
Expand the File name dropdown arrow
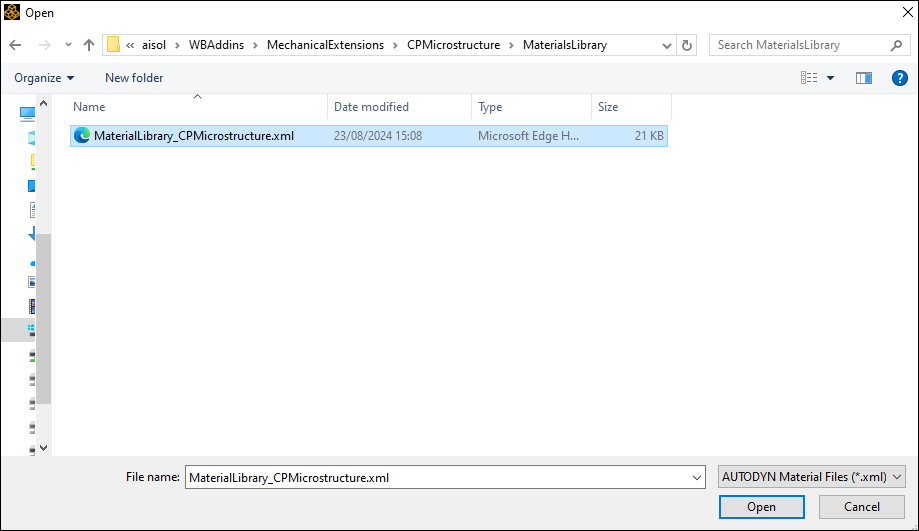tap(697, 478)
